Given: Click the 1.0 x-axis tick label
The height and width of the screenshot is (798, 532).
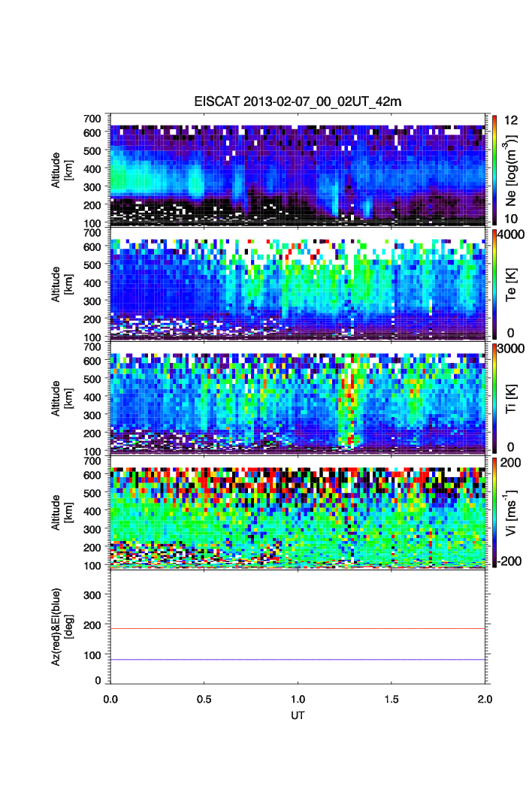Looking at the screenshot, I should 298,700.
